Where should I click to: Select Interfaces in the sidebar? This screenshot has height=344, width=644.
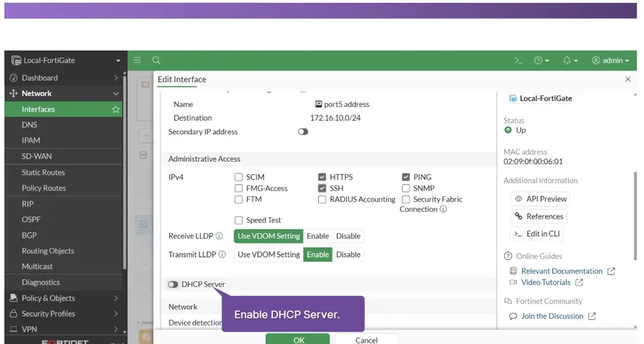64,109
